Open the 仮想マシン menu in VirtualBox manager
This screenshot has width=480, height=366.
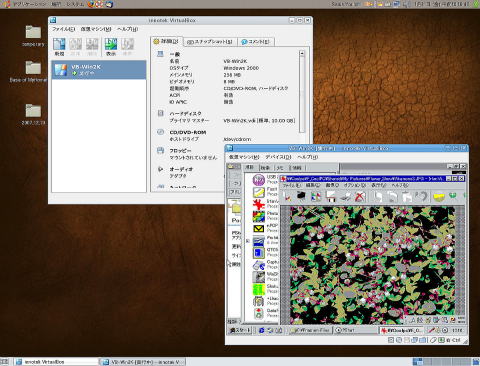tap(96, 29)
